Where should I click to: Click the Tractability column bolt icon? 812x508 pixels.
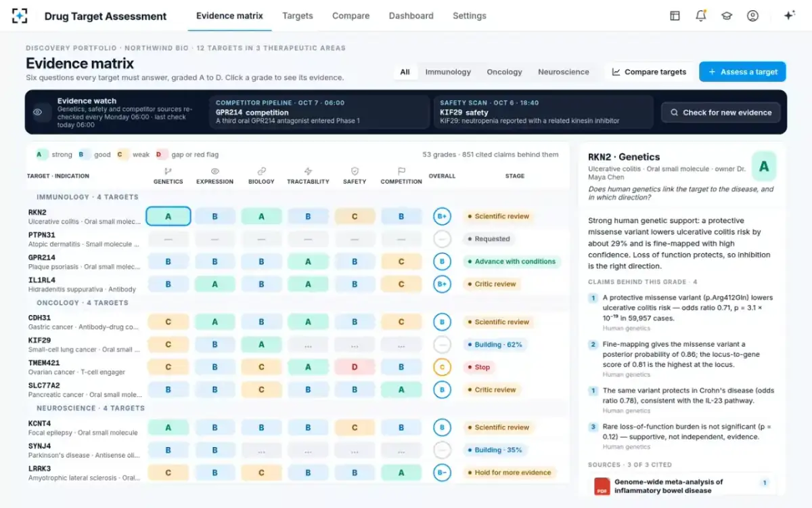(308, 171)
